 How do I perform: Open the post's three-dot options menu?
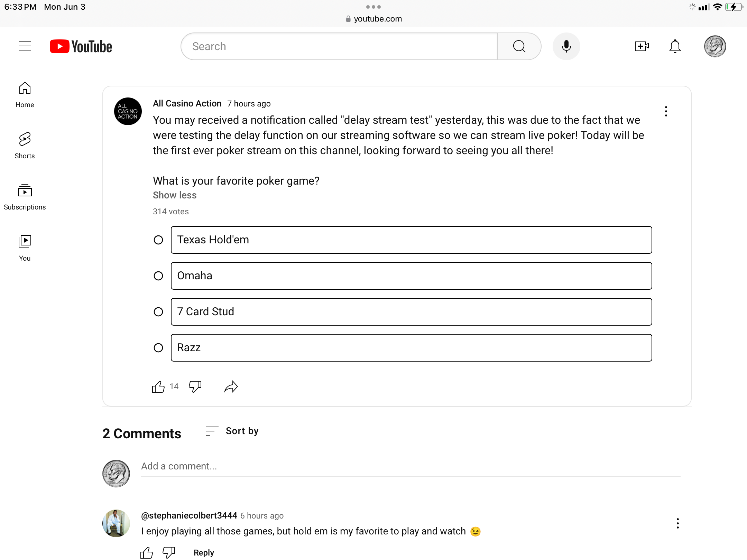(x=666, y=111)
